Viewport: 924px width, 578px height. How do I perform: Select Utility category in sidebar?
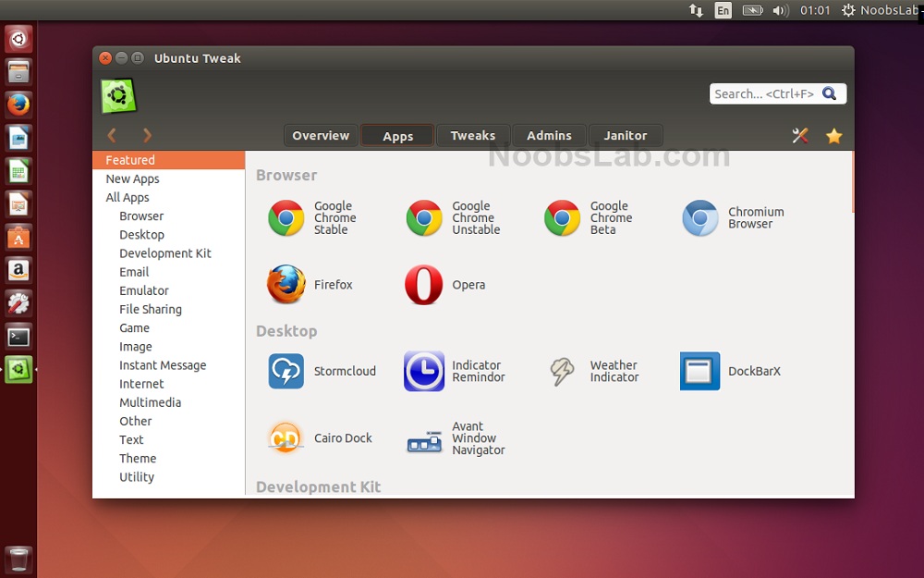pyautogui.click(x=168, y=477)
